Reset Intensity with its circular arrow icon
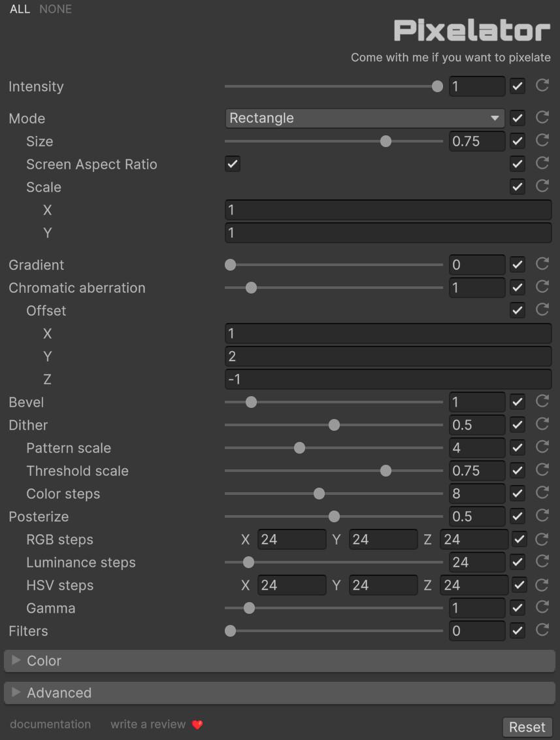The height and width of the screenshot is (740, 560). click(542, 86)
